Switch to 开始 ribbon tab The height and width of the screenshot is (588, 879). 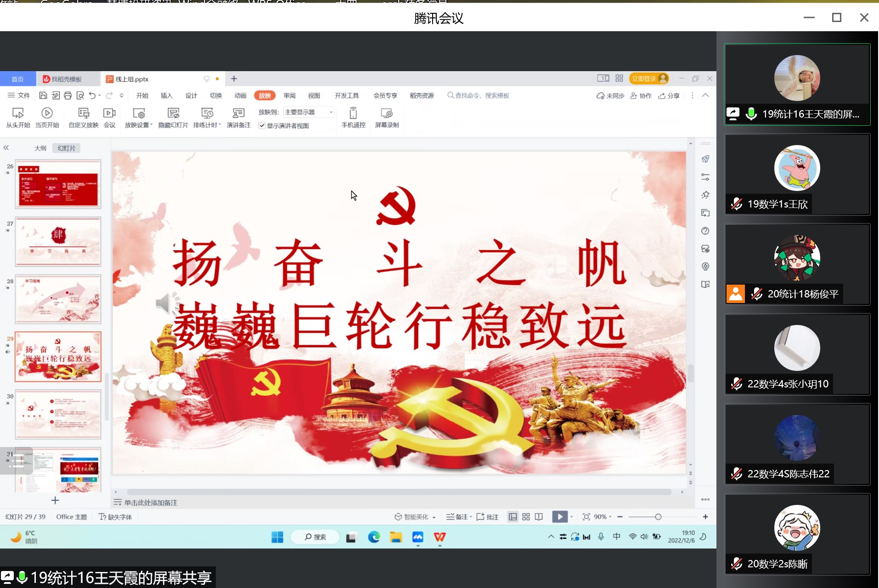click(142, 95)
